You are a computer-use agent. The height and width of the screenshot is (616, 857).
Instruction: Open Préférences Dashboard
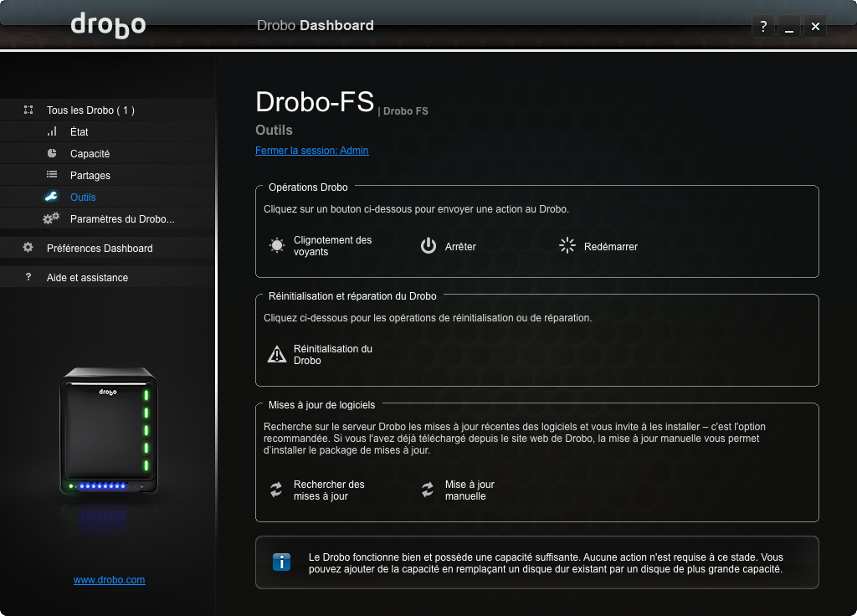point(100,249)
